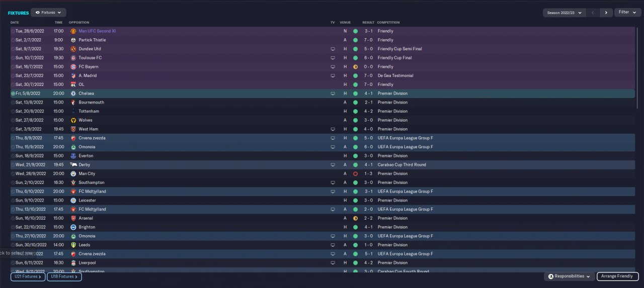This screenshot has width=644, height=288.
Task: Open the Responsibilities dropdown menu
Action: point(569,276)
